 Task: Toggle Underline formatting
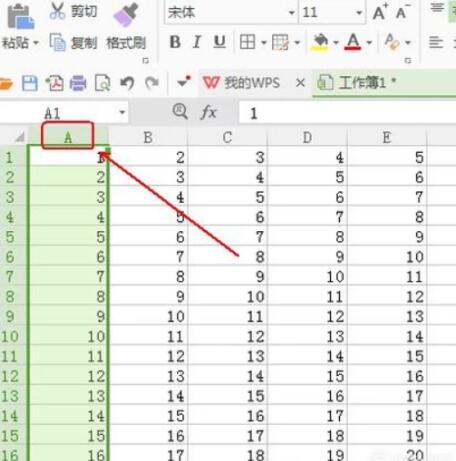point(219,42)
